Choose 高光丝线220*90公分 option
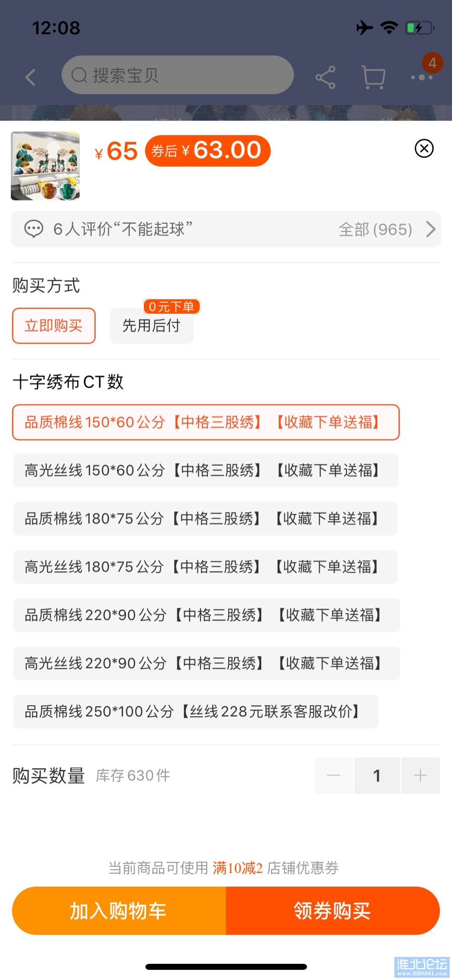The height and width of the screenshot is (980, 452). click(206, 663)
